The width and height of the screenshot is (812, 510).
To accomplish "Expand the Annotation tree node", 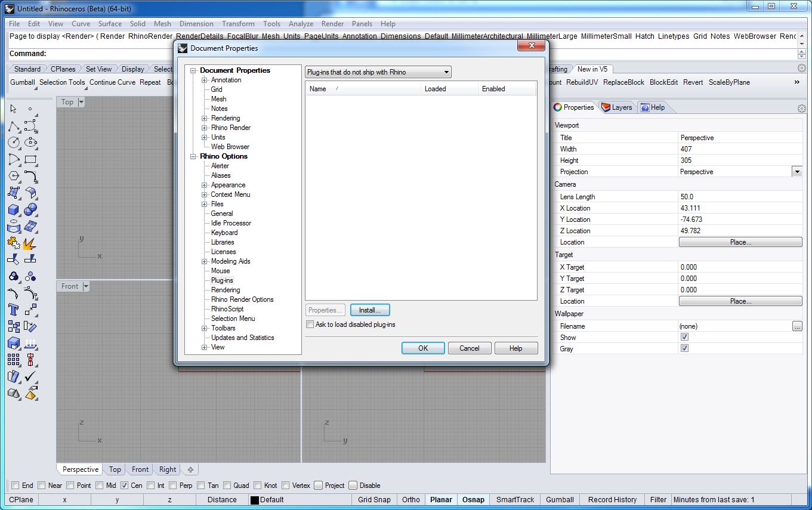I will [205, 80].
